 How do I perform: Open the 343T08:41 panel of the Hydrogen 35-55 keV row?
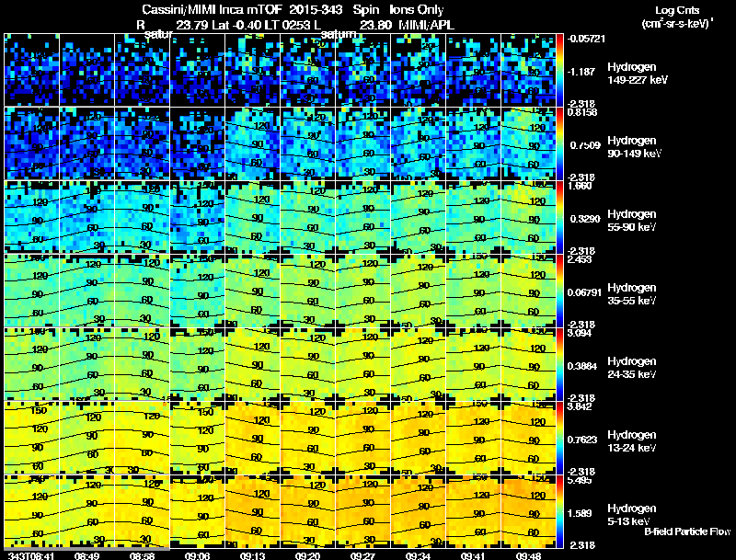tap(32, 291)
